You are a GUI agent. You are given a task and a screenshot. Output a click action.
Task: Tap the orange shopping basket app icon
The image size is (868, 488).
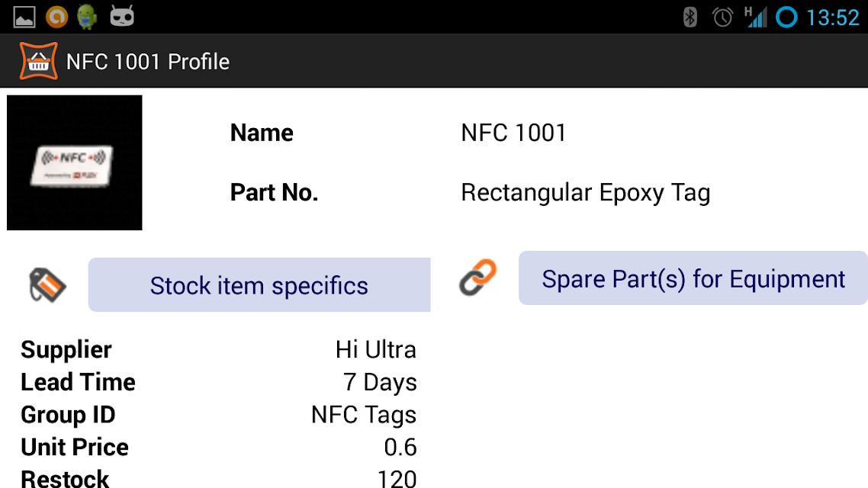pos(38,61)
